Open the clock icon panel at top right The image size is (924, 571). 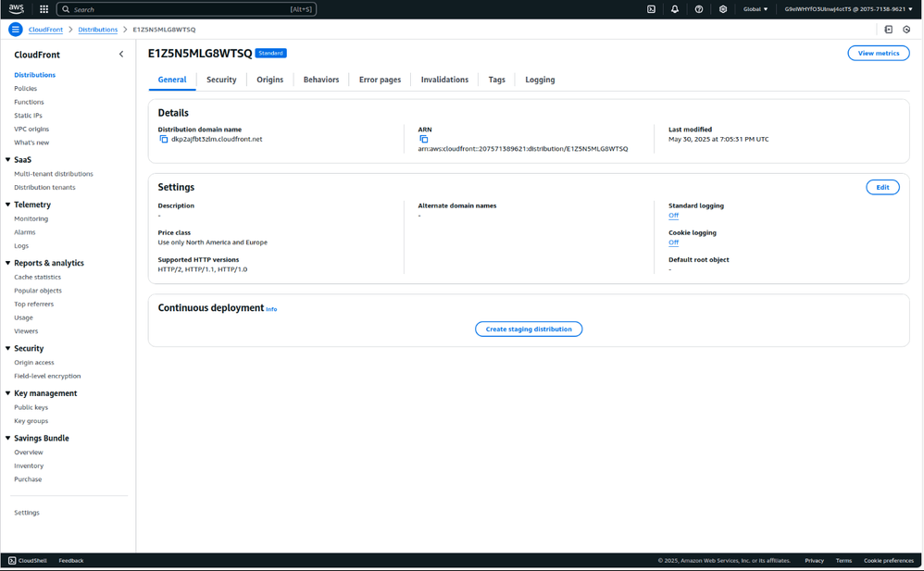(906, 30)
